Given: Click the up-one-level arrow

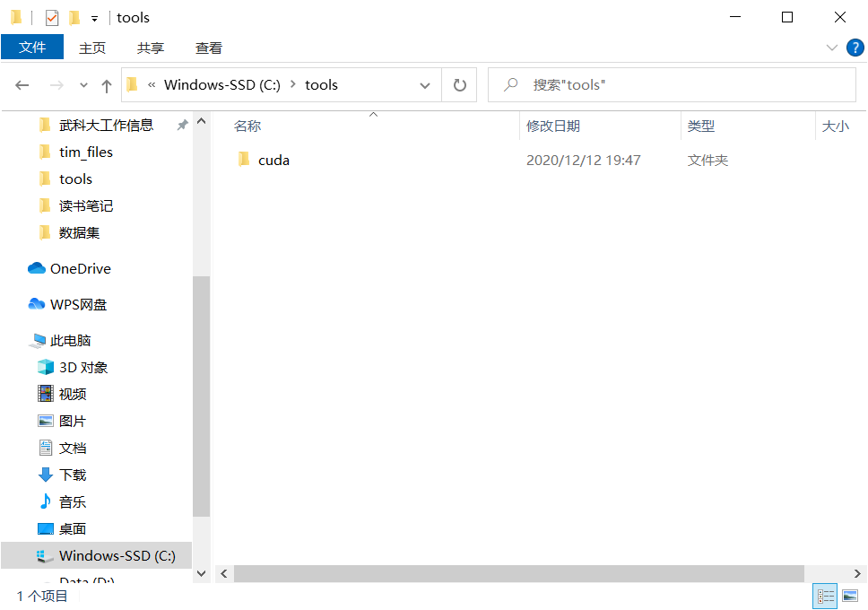Looking at the screenshot, I should [x=106, y=84].
